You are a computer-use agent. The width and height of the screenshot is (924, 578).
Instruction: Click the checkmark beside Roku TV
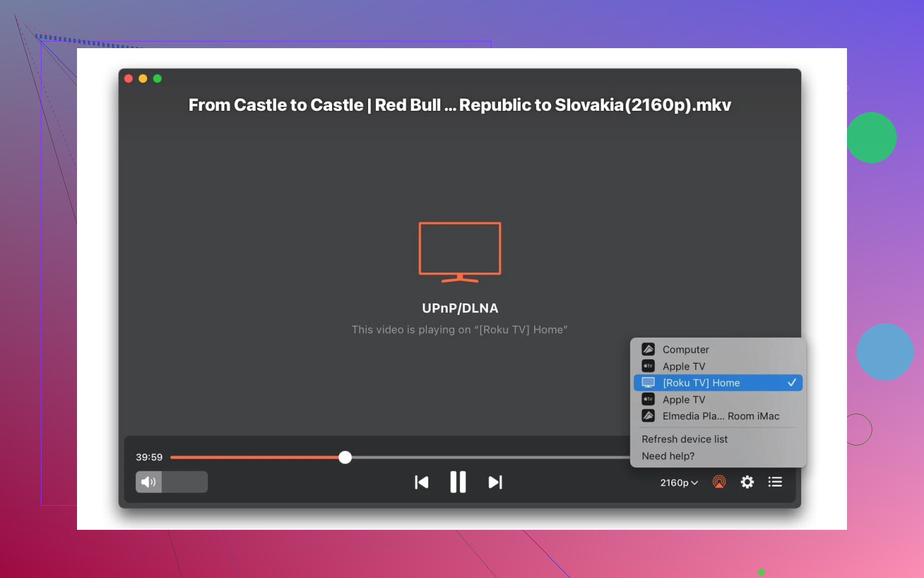pos(792,382)
